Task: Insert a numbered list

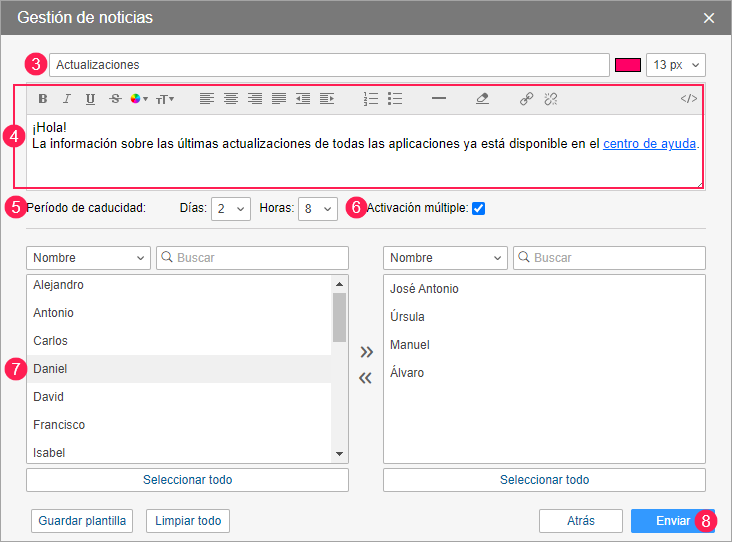Action: pyautogui.click(x=371, y=99)
